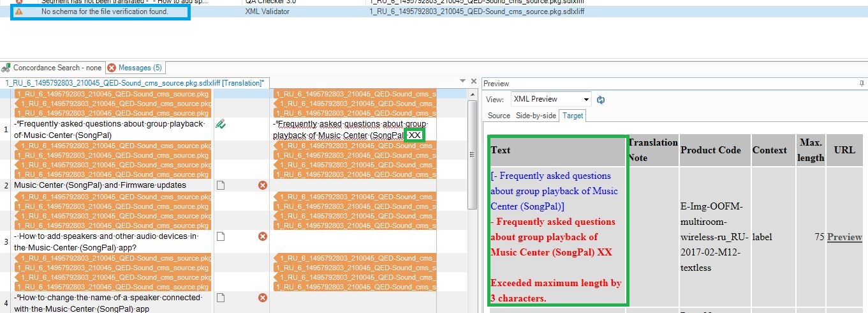Open the Preview link in the URL column
868x313 pixels.
(844, 237)
